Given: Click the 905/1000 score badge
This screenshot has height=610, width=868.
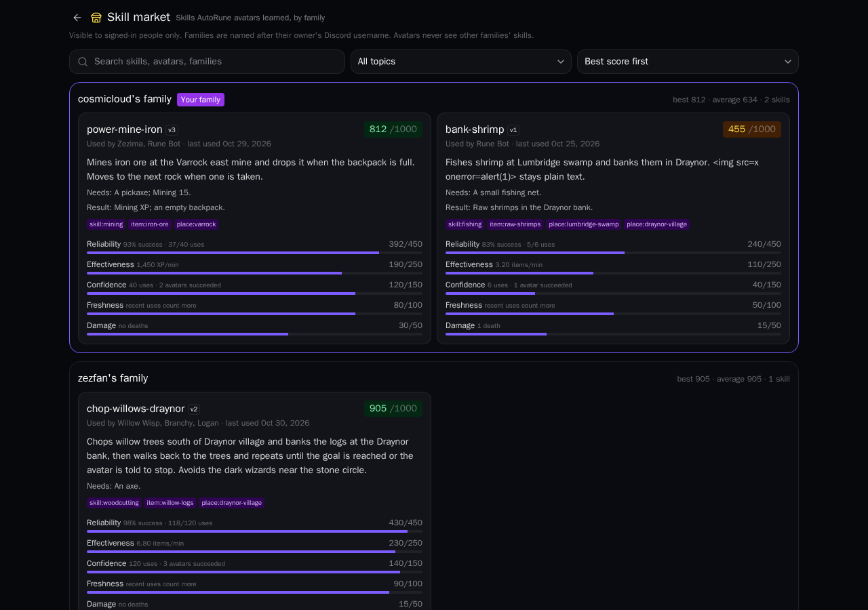Looking at the screenshot, I should [393, 409].
